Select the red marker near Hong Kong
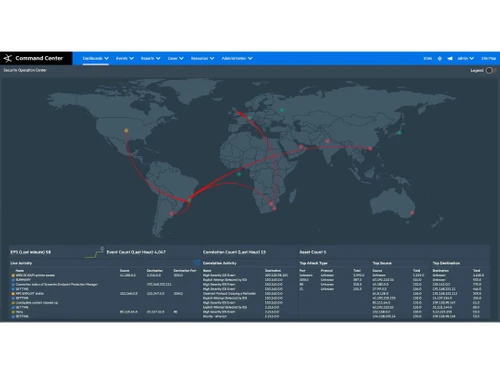 370,149
